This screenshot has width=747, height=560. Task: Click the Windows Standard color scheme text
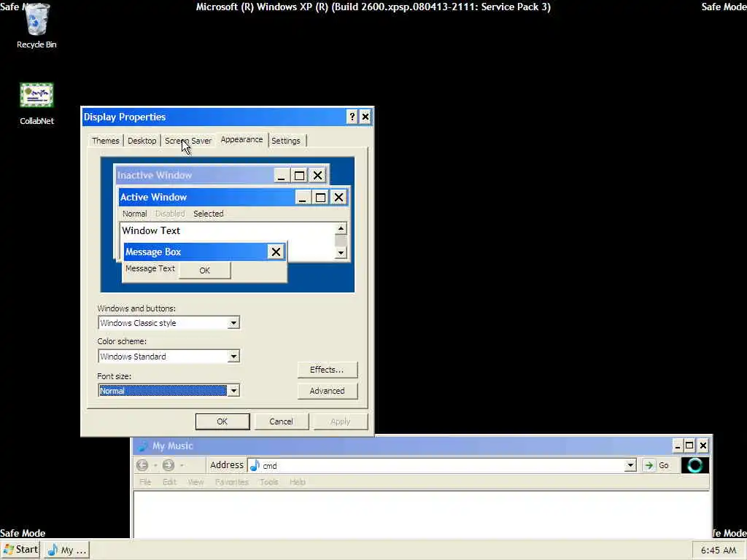click(x=133, y=356)
